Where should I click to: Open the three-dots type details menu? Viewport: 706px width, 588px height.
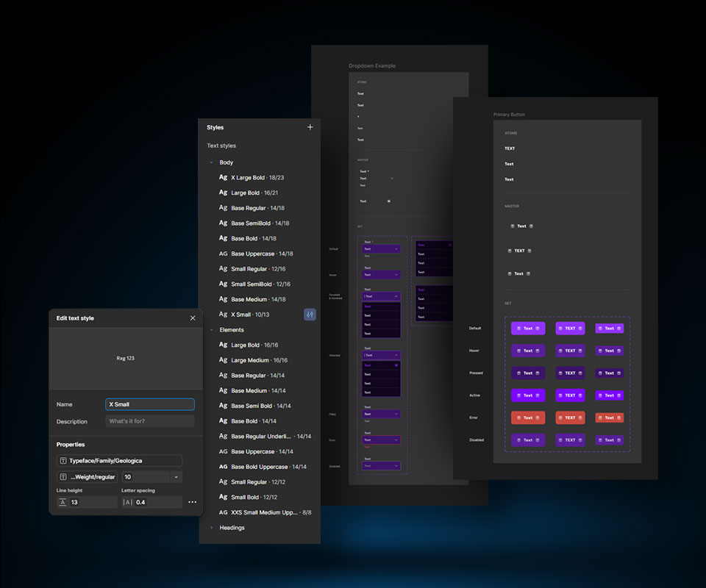tap(193, 503)
